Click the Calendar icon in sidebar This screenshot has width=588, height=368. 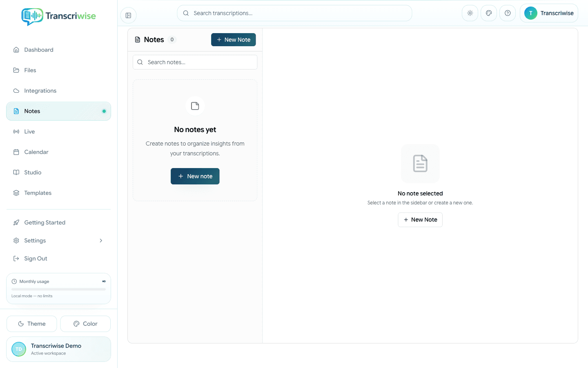[x=16, y=152]
